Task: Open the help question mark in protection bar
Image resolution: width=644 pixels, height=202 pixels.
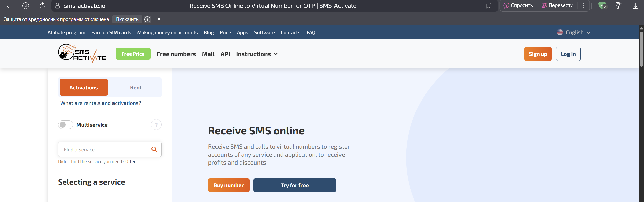Action: click(x=147, y=19)
